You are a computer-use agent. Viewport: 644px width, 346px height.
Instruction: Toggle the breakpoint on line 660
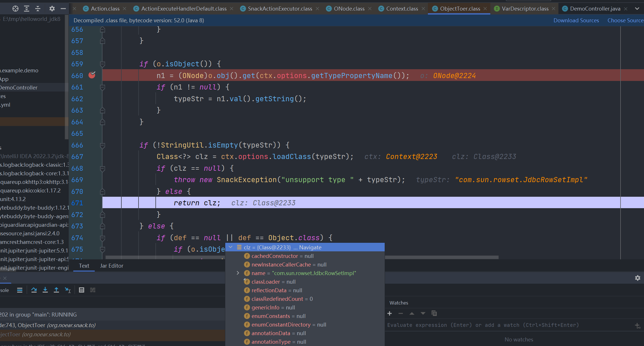(x=92, y=75)
